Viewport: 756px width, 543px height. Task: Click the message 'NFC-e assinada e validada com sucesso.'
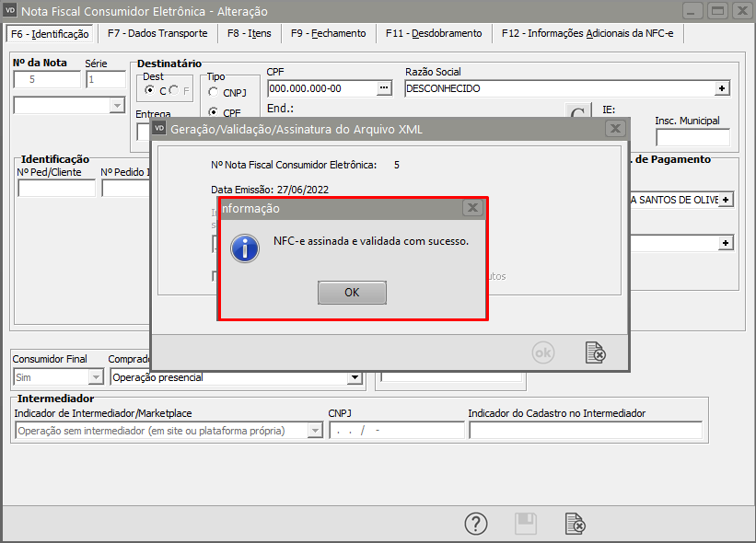371,241
